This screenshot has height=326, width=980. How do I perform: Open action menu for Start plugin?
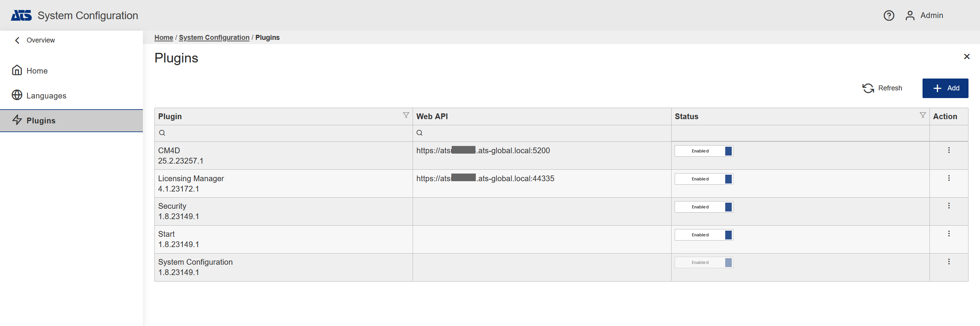[949, 234]
